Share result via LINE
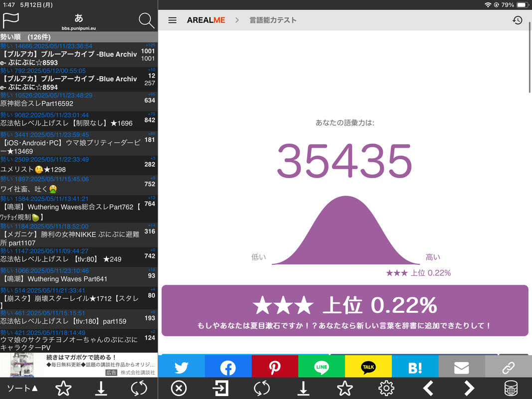The image size is (532, 399). (322, 367)
